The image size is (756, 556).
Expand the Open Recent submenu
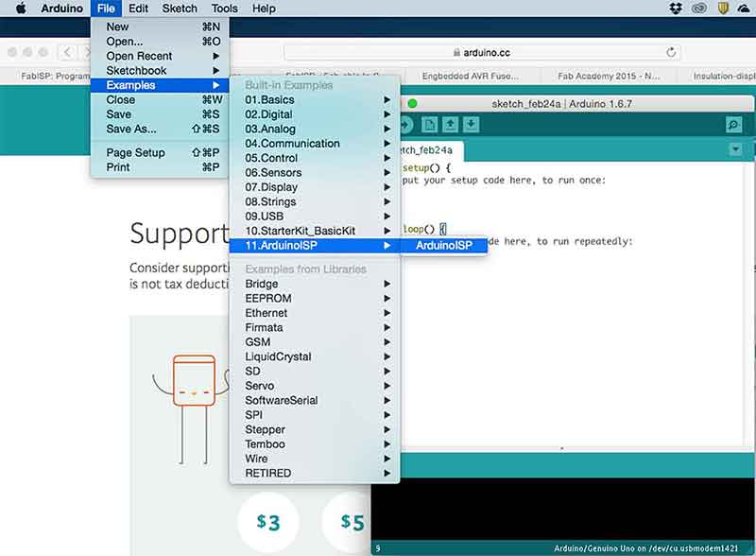pyautogui.click(x=160, y=56)
